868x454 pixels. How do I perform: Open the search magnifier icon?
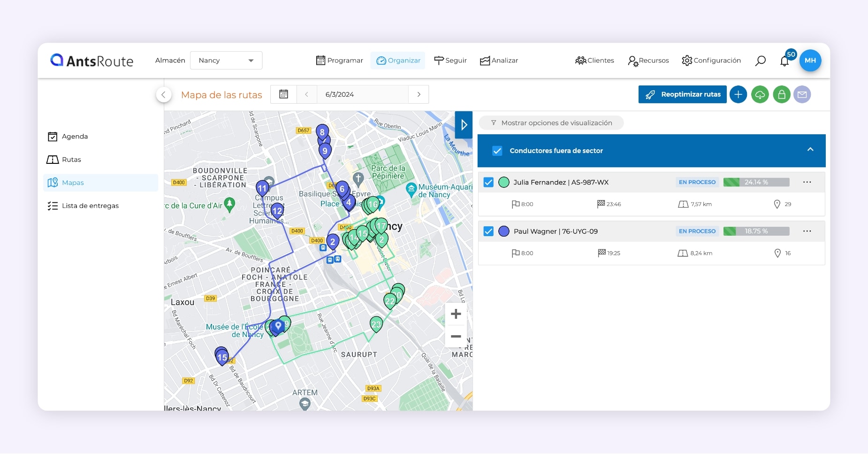[760, 61]
